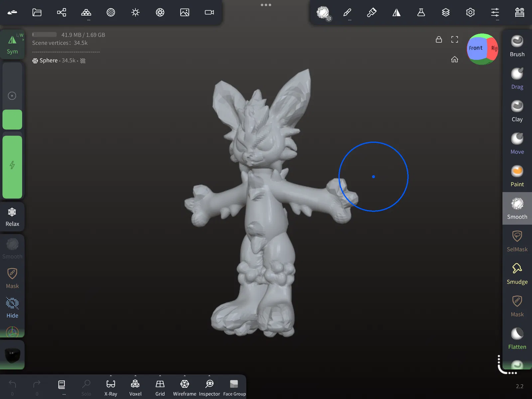This screenshot has width=532, height=399.
Task: Open the Scene hierarchy menu
Action: click(x=62, y=13)
